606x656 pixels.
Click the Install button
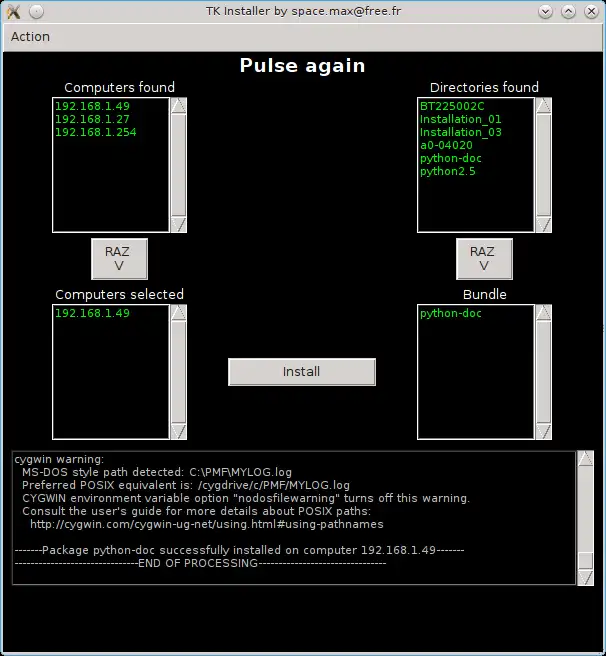click(x=302, y=372)
